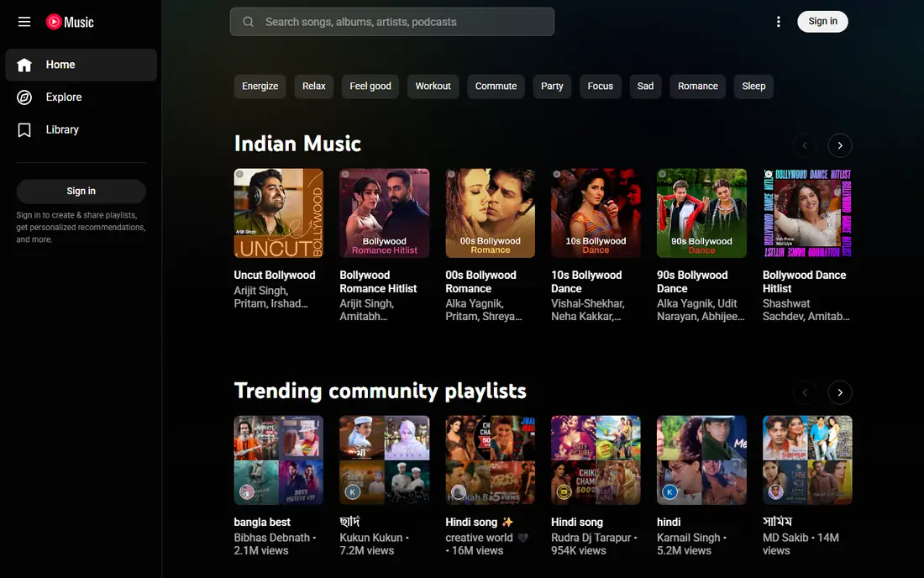924x578 pixels.
Task: Focus the search songs, albums, artists field
Action: click(392, 22)
